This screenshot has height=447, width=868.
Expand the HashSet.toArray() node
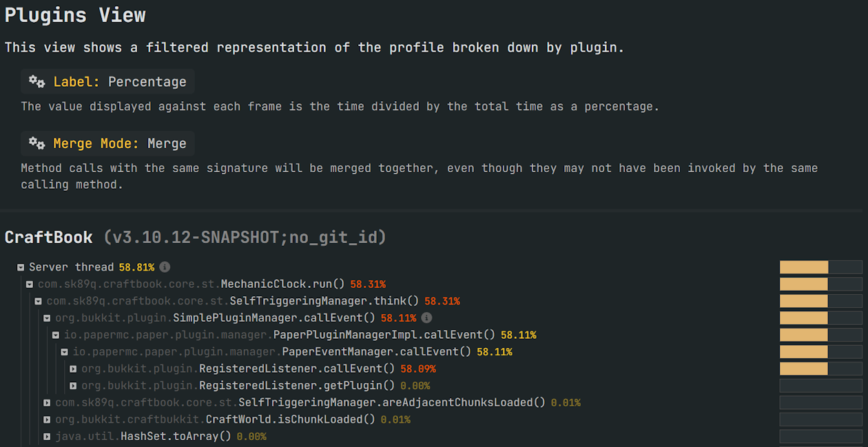[x=47, y=436]
